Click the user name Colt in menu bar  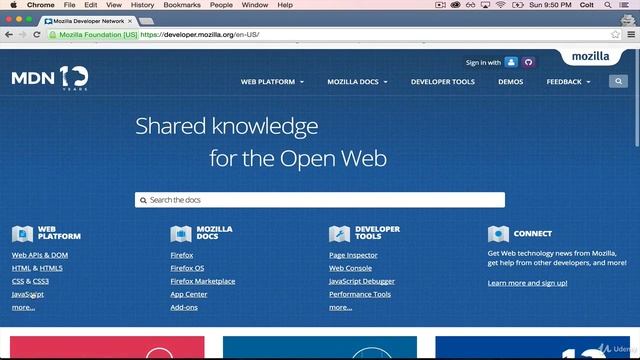click(586, 5)
